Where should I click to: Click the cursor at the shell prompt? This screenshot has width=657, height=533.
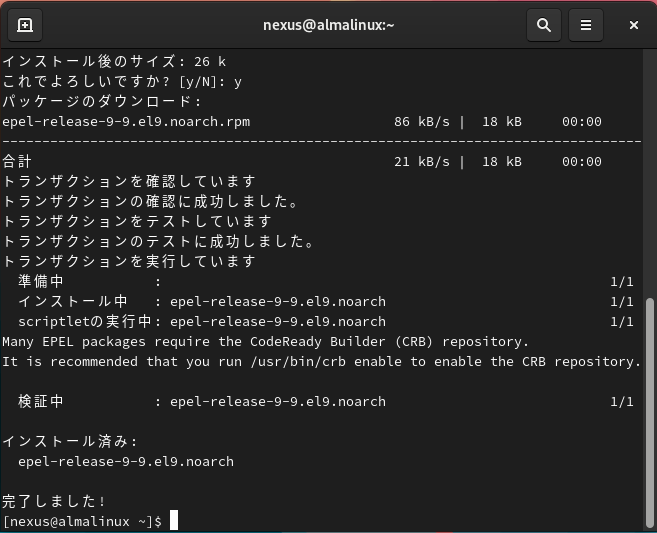click(174, 521)
